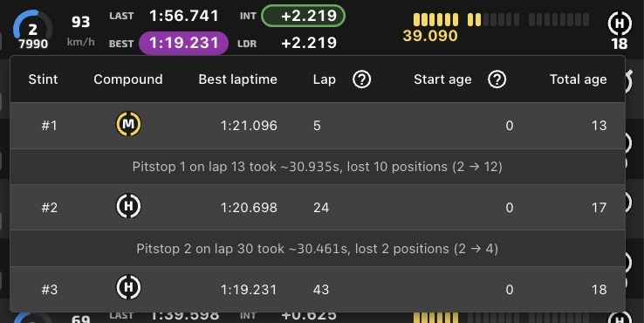Screen dimensions: 644x323
Task: Select the Compound column header
Action: pyautogui.click(x=128, y=79)
